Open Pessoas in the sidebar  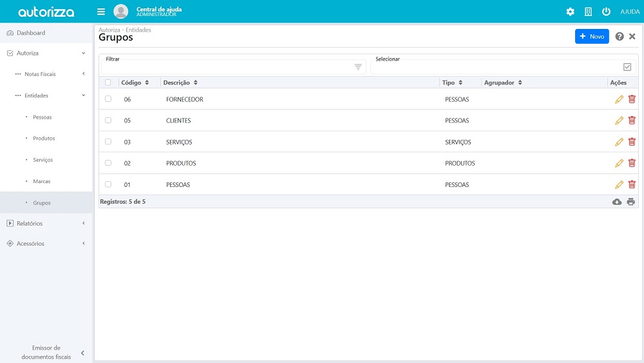[43, 117]
